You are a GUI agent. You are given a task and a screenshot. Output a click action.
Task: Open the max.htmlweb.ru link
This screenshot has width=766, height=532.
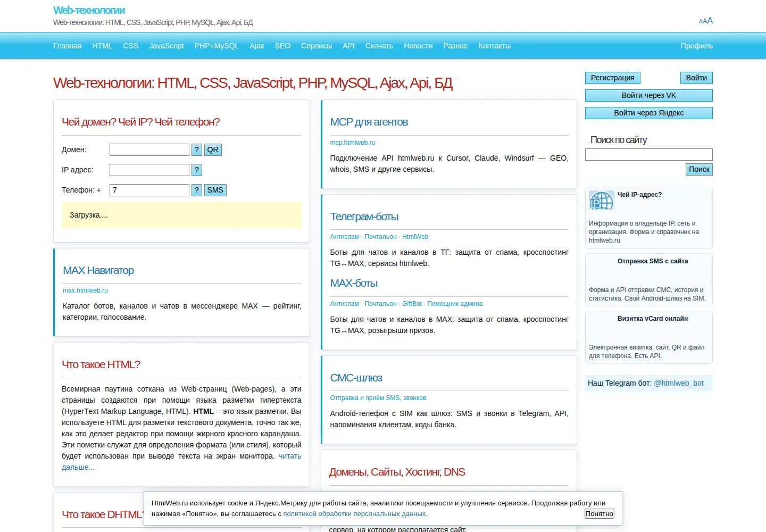pos(85,290)
